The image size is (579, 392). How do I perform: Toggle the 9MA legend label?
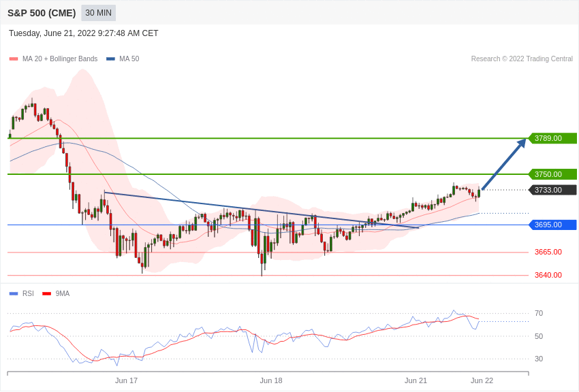(x=63, y=294)
